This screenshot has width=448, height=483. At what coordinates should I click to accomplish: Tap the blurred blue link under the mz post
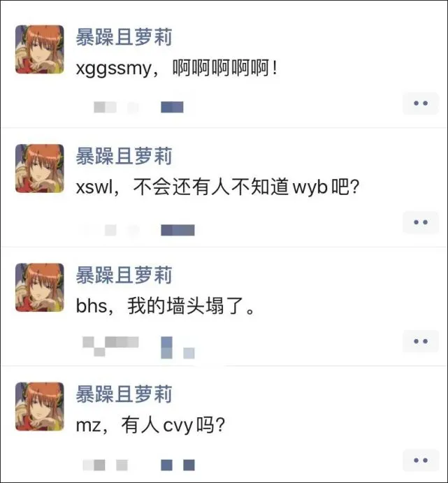(x=178, y=465)
